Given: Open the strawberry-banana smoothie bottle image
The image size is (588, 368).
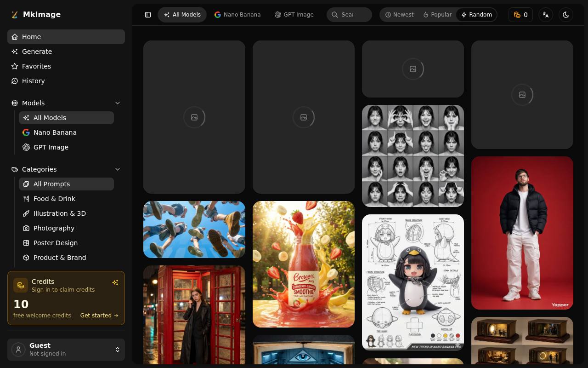Looking at the screenshot, I should [x=304, y=264].
